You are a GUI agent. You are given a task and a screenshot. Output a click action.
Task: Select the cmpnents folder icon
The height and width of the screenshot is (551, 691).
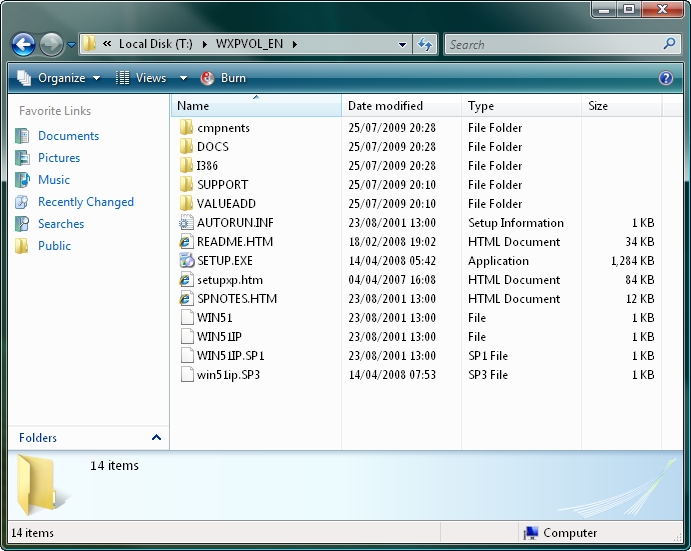coord(186,127)
